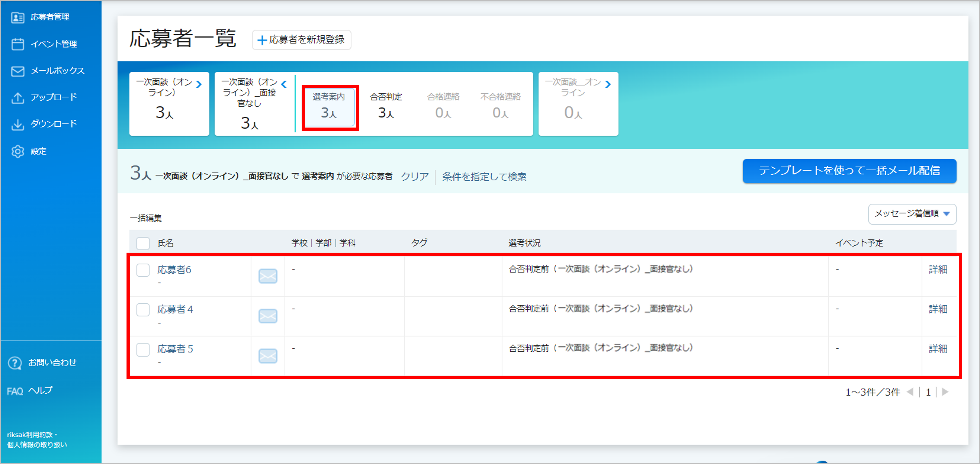Screen dimensions: 980x464
Task: Check the checkbox for 応募者５
Action: [143, 350]
